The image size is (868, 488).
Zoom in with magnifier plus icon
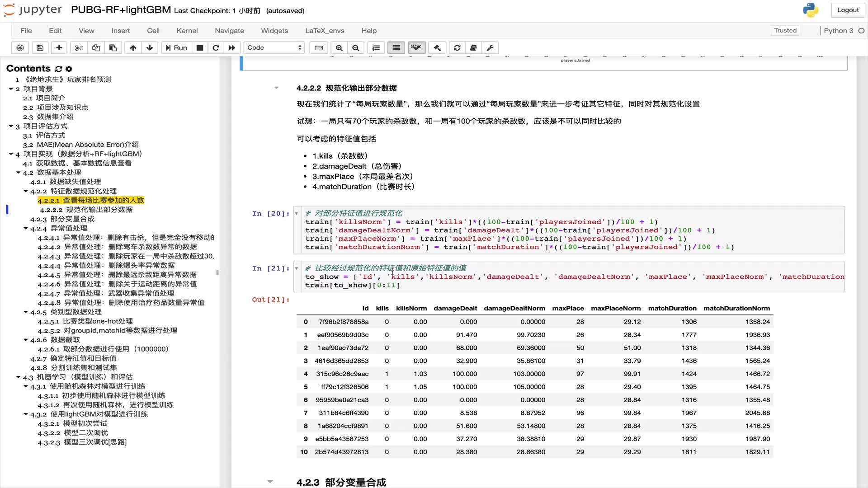(x=339, y=48)
